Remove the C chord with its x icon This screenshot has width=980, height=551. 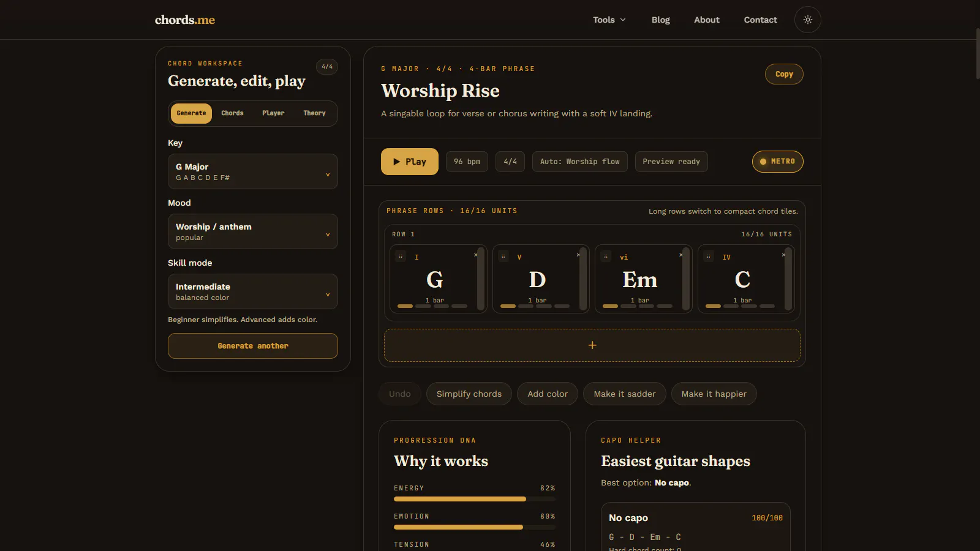[x=783, y=255]
